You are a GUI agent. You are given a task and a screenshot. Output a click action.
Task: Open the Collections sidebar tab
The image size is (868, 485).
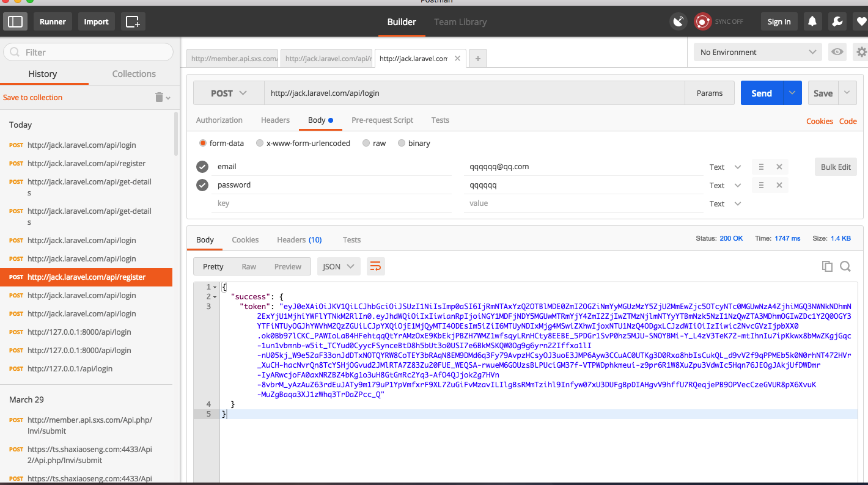point(134,74)
